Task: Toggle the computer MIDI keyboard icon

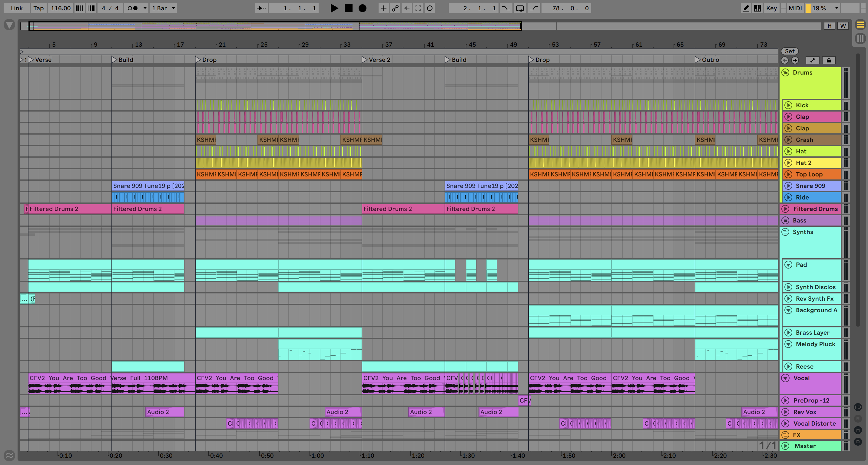Action: pyautogui.click(x=757, y=8)
